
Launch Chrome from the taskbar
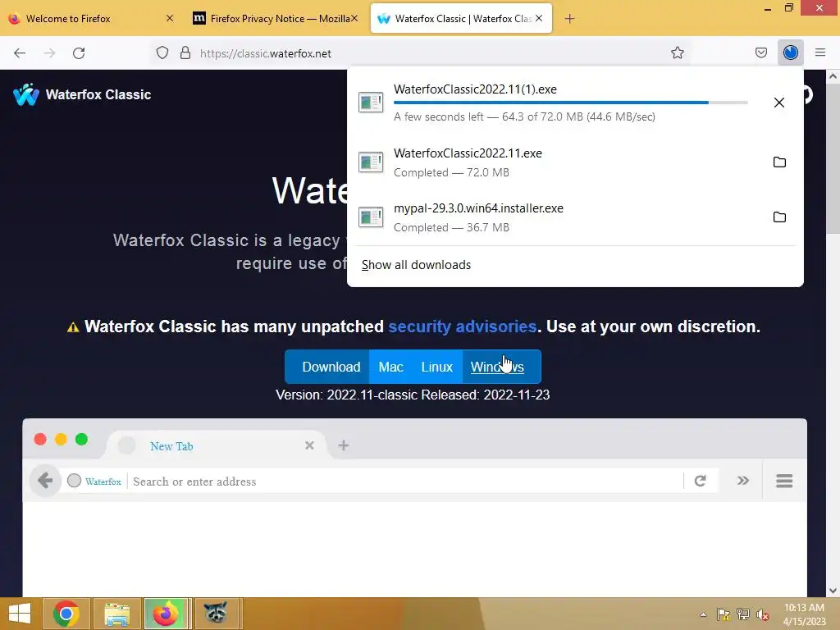pyautogui.click(x=66, y=614)
